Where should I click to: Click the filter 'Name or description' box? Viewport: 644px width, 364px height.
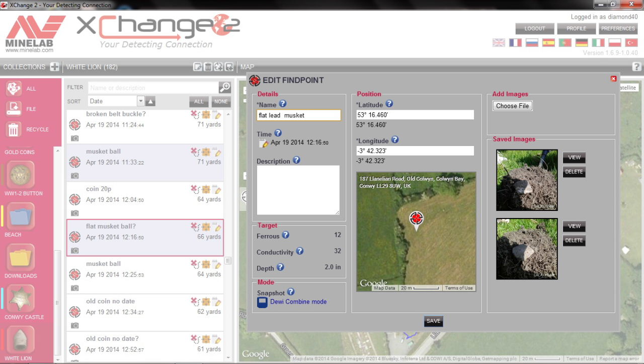pos(153,88)
